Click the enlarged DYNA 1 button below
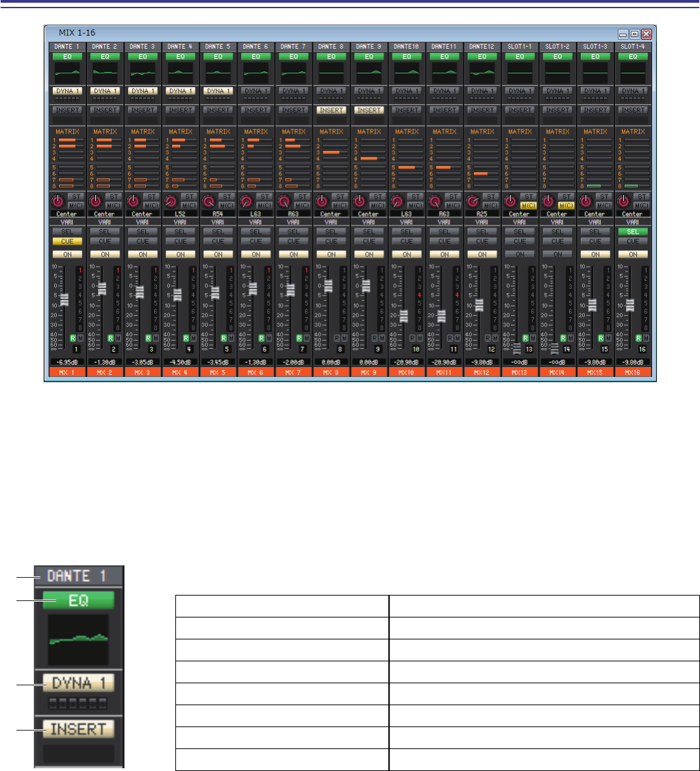 79,683
